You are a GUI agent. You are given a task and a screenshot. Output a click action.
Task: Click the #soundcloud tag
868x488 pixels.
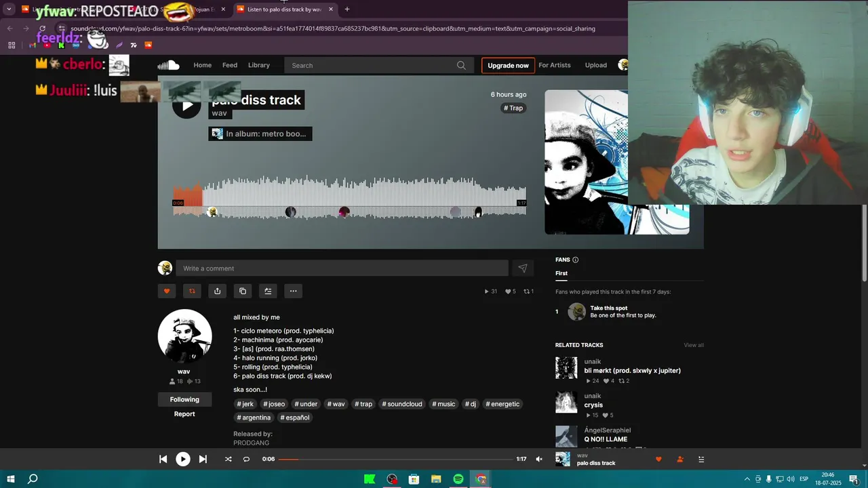402,404
